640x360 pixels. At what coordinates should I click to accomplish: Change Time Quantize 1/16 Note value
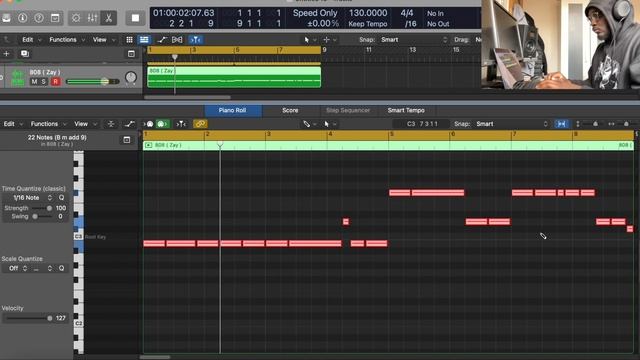[32, 198]
